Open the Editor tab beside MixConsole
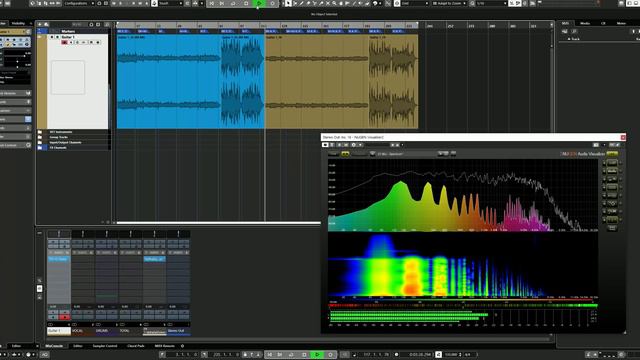 (x=78, y=346)
